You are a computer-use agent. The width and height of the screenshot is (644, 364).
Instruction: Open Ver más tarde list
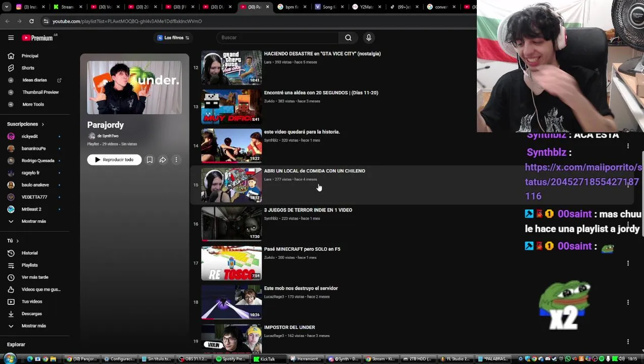point(35,277)
